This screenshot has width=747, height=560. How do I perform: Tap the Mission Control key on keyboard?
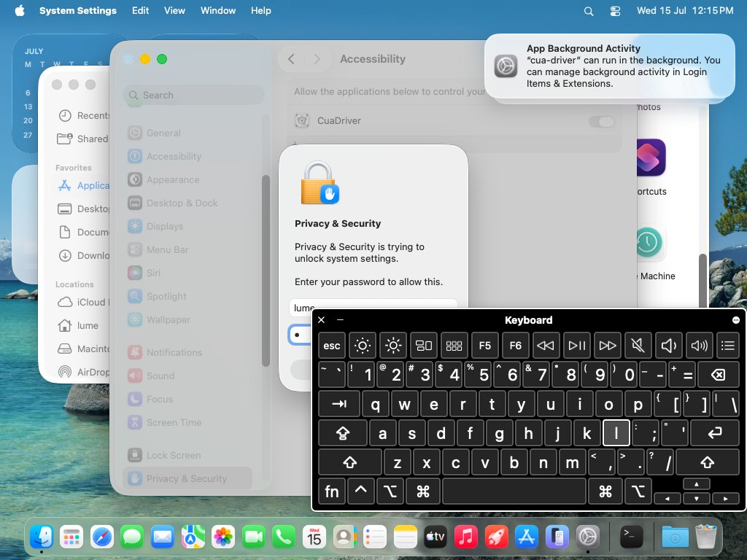pyautogui.click(x=424, y=345)
